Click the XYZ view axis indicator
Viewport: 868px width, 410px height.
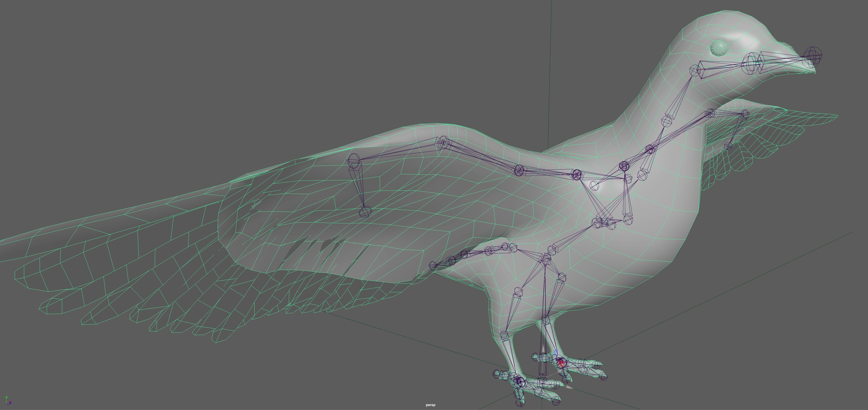(x=9, y=400)
